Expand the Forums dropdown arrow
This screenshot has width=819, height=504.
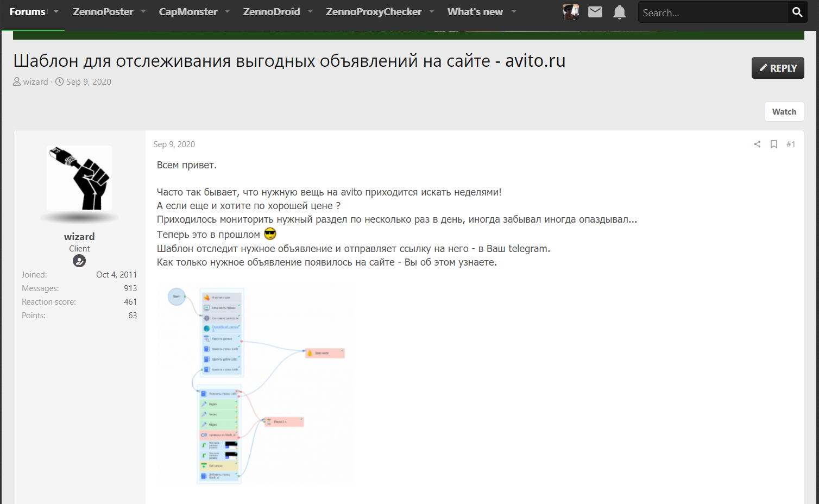click(56, 12)
